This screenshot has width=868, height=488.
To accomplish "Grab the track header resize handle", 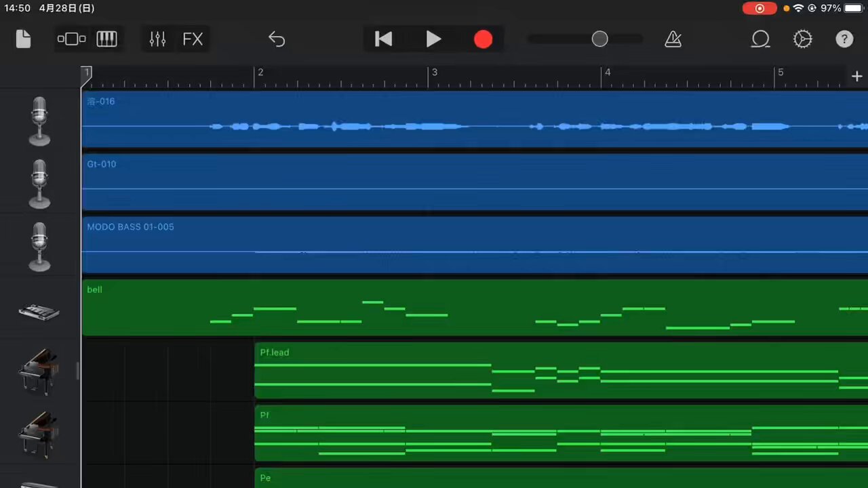I will pos(77,371).
